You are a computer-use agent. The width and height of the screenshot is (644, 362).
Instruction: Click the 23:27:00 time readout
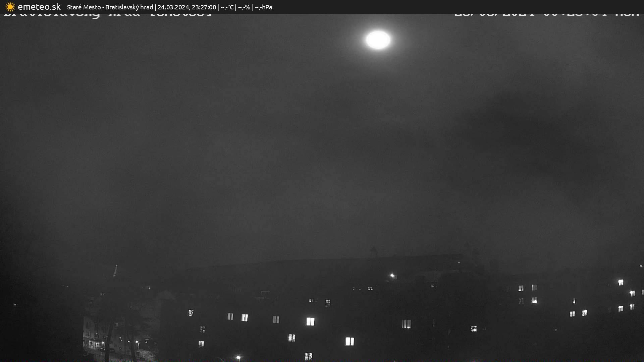tap(204, 7)
